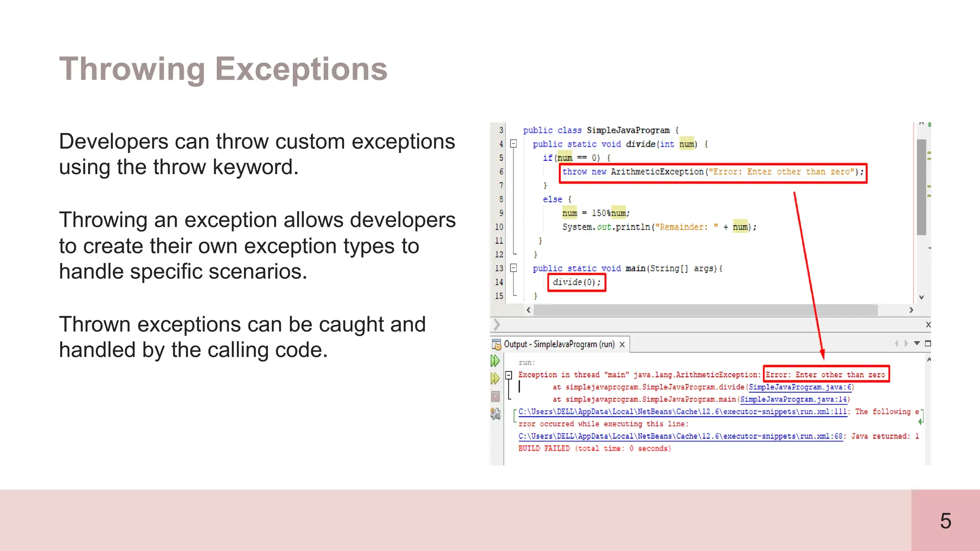Follow the run.xml:68 link in the output
The height and width of the screenshot is (551, 980).
[x=680, y=436]
